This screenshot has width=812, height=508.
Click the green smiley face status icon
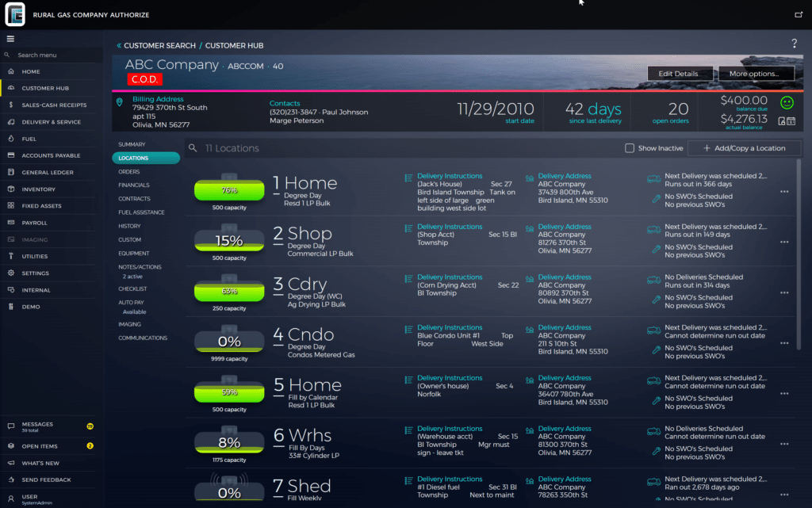(787, 102)
